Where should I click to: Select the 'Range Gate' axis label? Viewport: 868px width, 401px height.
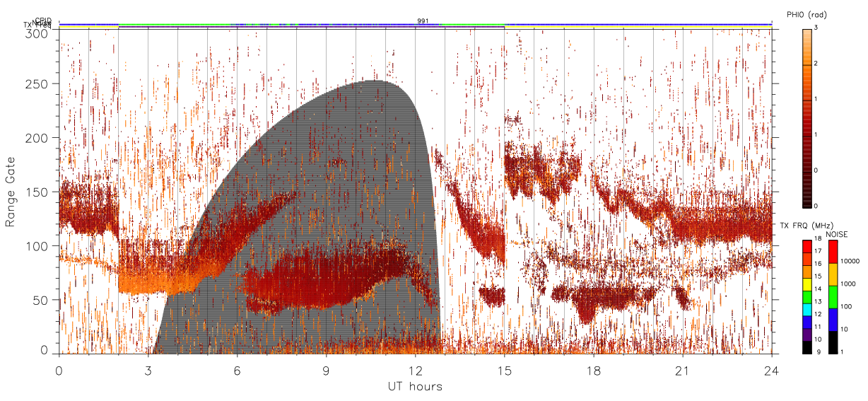11,191
